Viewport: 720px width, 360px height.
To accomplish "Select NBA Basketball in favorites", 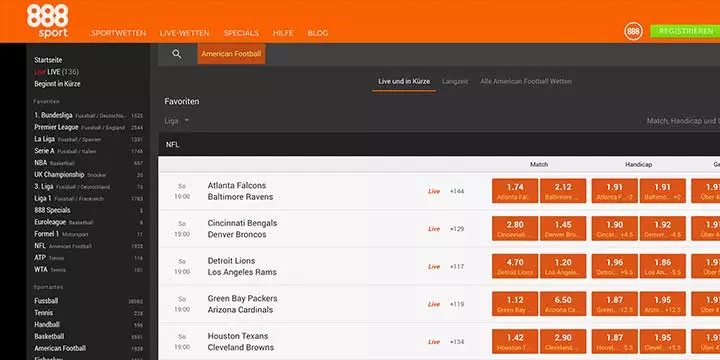I will [x=89, y=163].
